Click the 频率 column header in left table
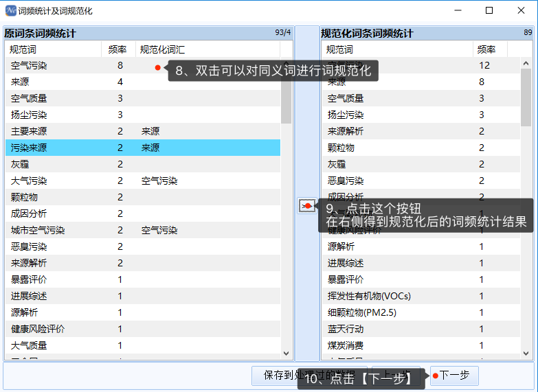The width and height of the screenshot is (538, 392). 118,49
